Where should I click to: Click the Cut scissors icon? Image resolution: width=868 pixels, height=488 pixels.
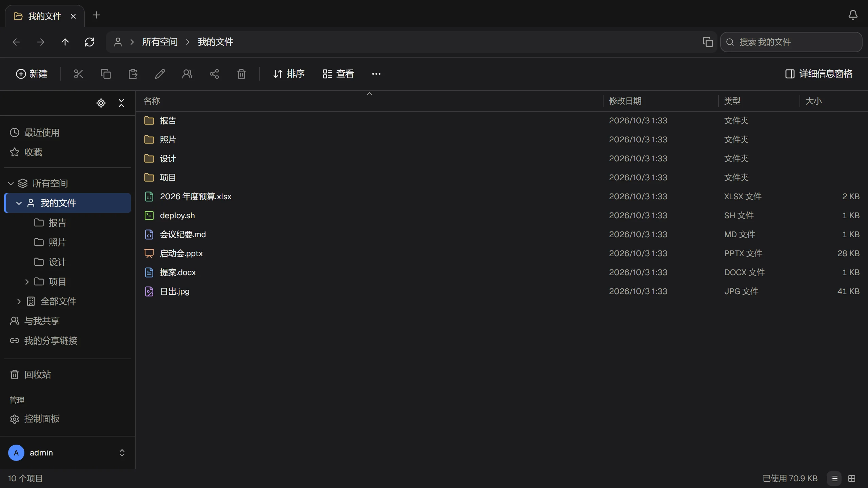point(78,74)
